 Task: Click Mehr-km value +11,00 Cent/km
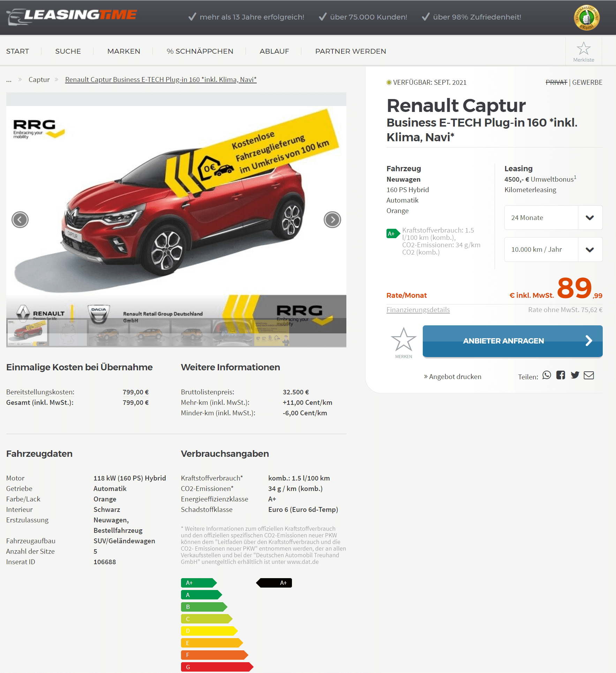click(x=307, y=402)
